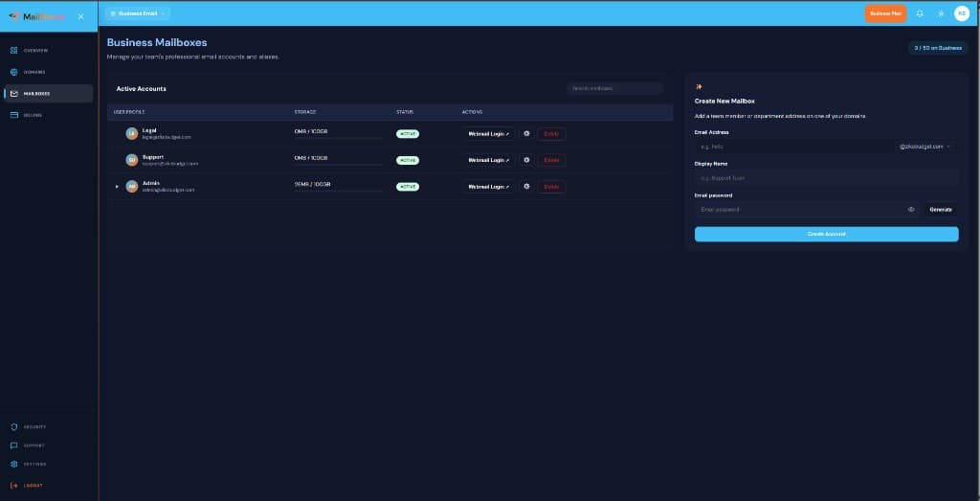Focus the search mailboxes field
980x501 pixels.
(x=614, y=88)
